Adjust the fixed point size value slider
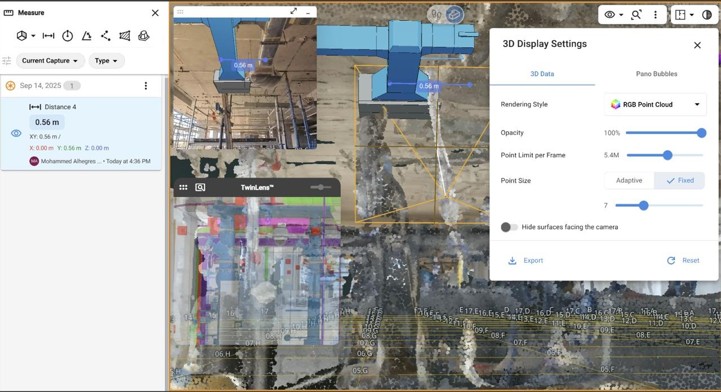The width and height of the screenshot is (721, 392). click(659, 205)
